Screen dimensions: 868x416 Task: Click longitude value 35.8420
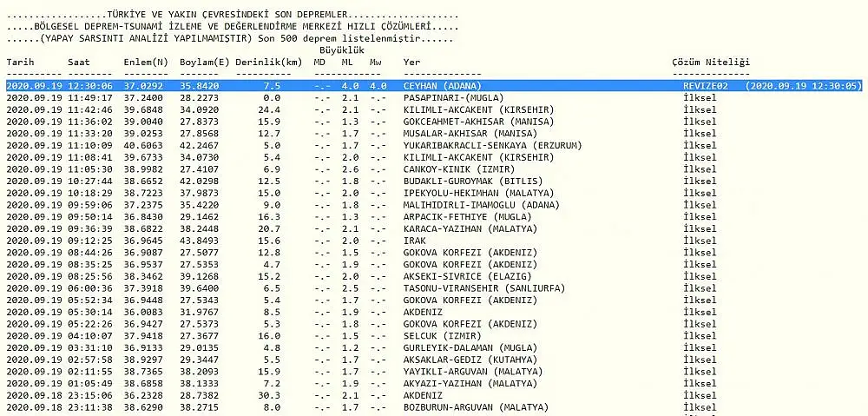click(200, 86)
